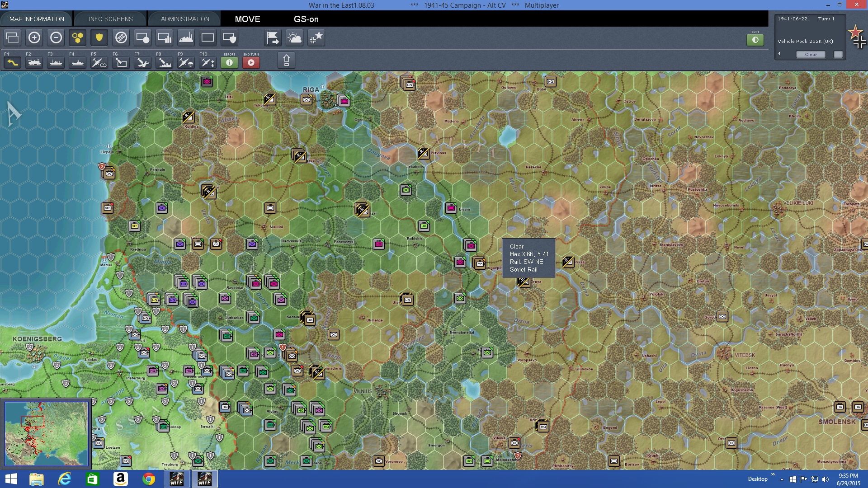The image size is (868, 488).
Task: Open Internet Explorer from the taskbar
Action: 65,479
